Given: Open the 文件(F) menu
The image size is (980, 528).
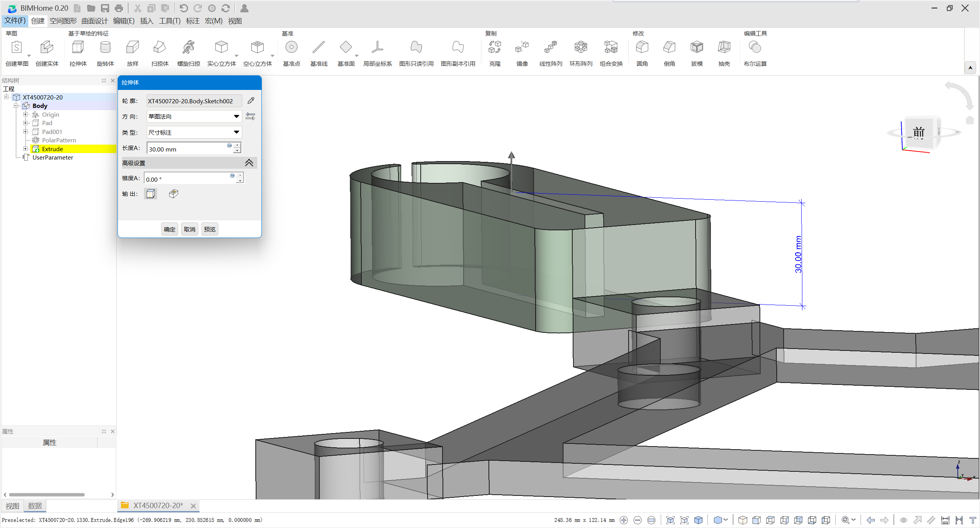Looking at the screenshot, I should (x=15, y=21).
